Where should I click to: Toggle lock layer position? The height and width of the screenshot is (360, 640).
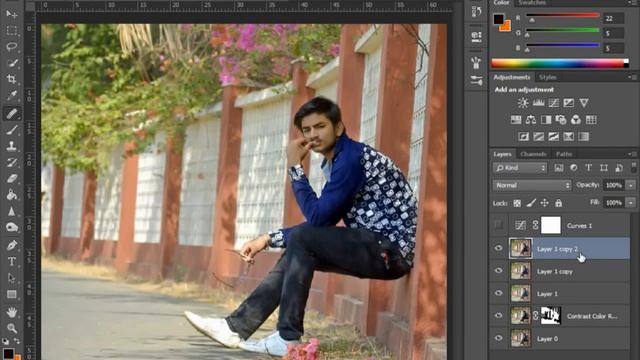(544, 203)
